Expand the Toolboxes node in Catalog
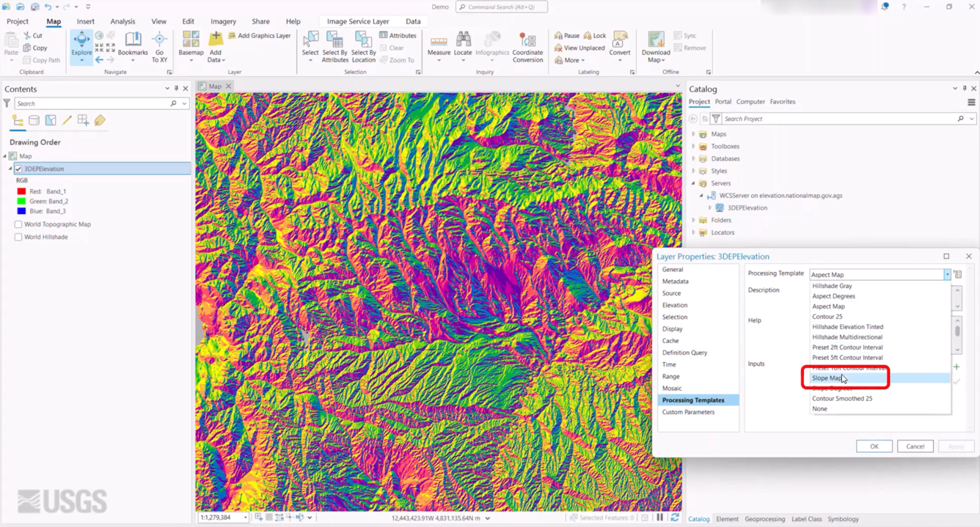 coord(693,147)
